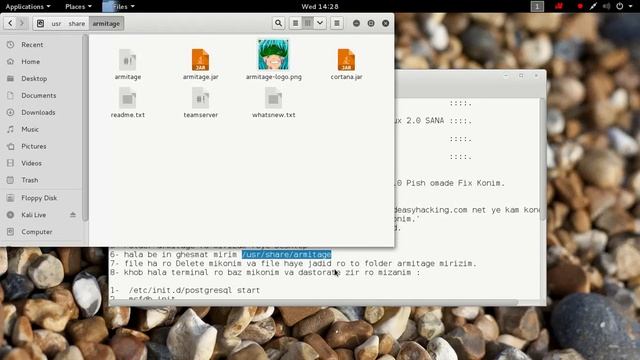Screen dimensions: 640x360
Task: Select the armitage path segment
Action: tap(106, 24)
